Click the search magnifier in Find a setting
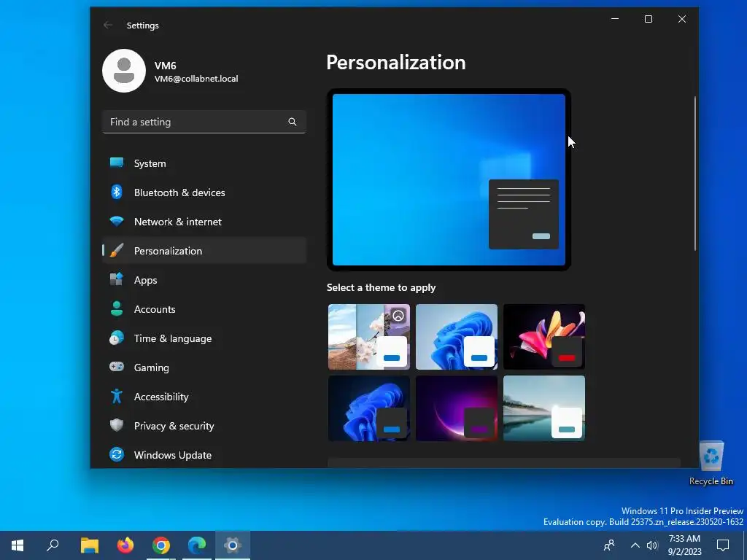 click(292, 122)
